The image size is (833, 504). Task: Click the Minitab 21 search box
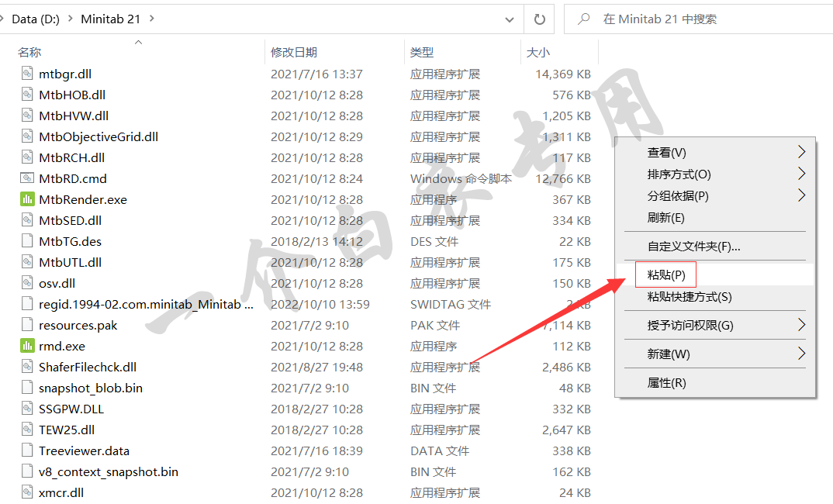698,19
